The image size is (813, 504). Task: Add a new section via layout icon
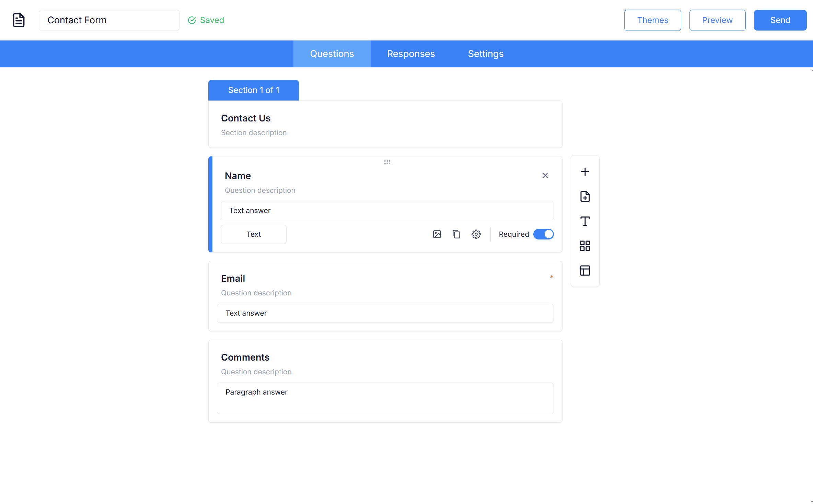point(585,271)
